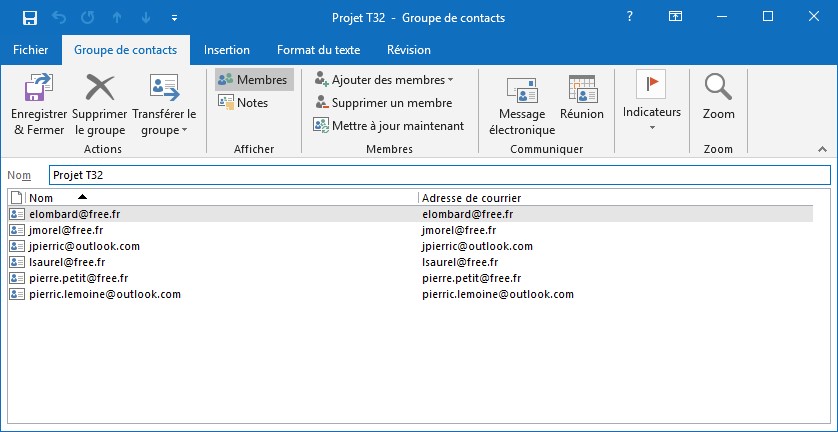Screen dimensions: 838x432
Task: Toggle the Notes view
Action: pos(243,102)
